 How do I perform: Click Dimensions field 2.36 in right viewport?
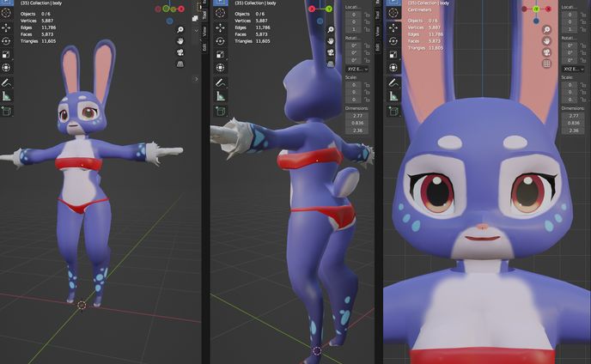pyautogui.click(x=573, y=130)
